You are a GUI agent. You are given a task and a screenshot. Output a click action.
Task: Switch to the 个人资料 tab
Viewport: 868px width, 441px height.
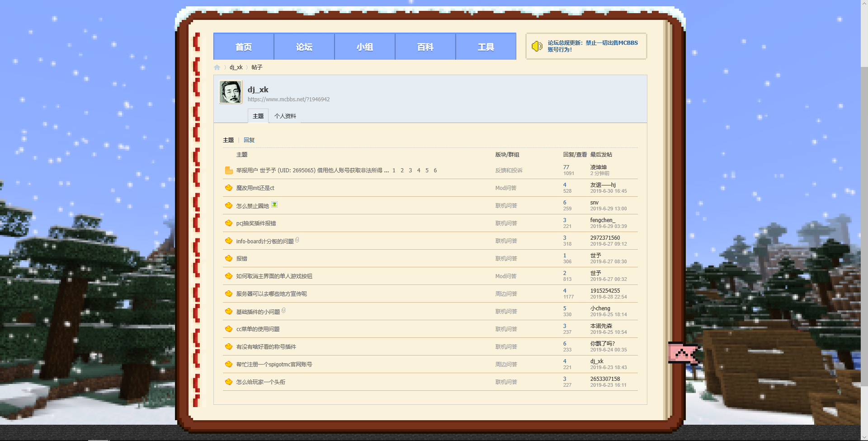[x=285, y=116]
